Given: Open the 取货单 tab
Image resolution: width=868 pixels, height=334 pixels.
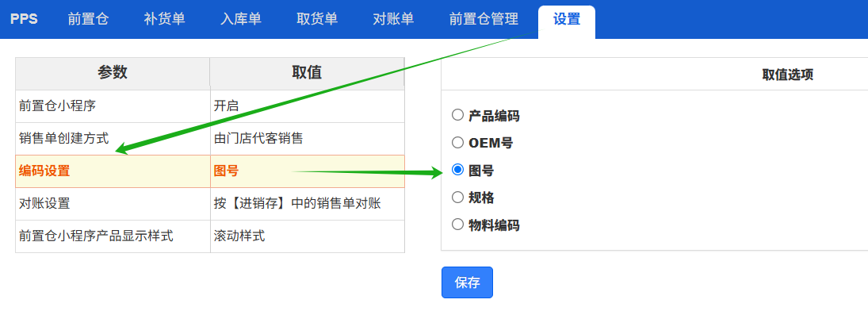Looking at the screenshot, I should click(317, 19).
